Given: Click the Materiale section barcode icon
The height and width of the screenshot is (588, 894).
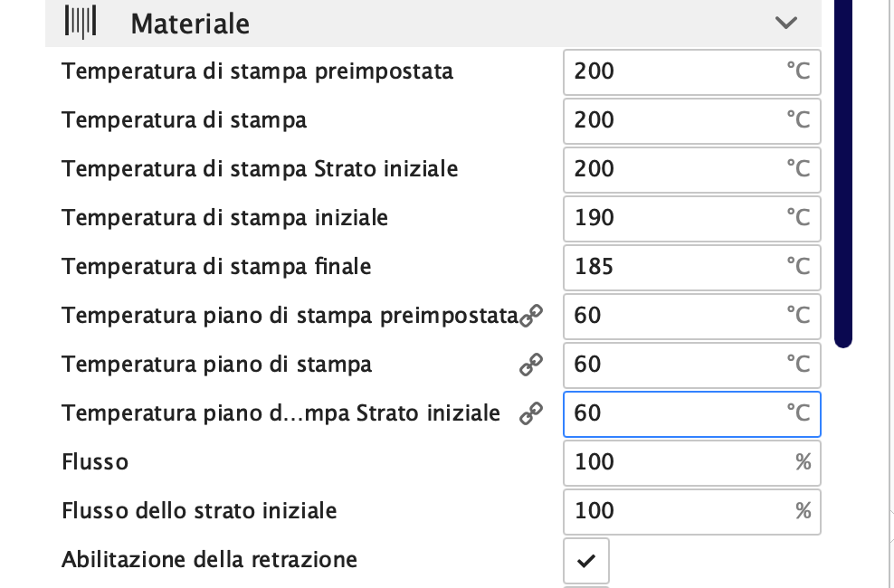Looking at the screenshot, I should [81, 23].
